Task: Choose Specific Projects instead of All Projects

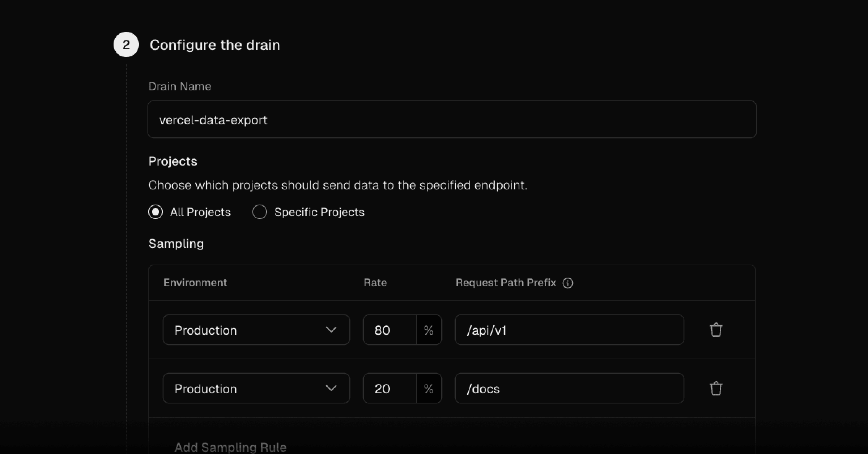Action: pos(259,212)
